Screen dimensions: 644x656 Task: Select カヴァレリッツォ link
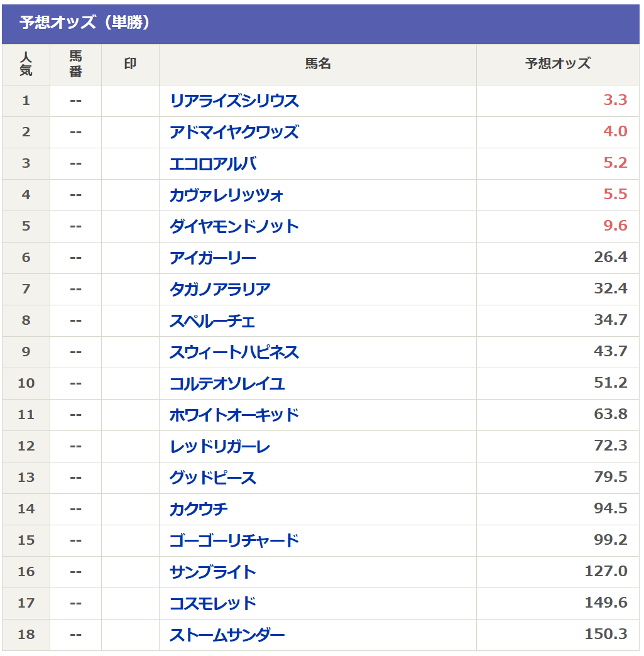(226, 195)
